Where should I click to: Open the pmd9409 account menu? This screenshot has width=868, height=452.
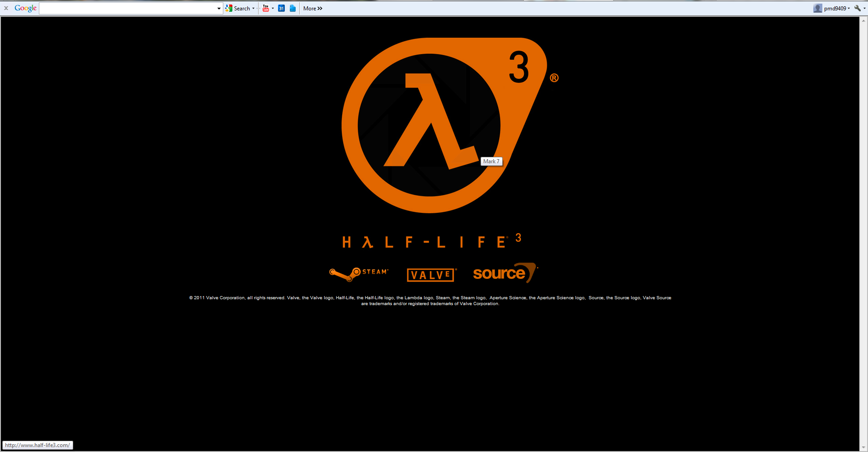pos(836,9)
